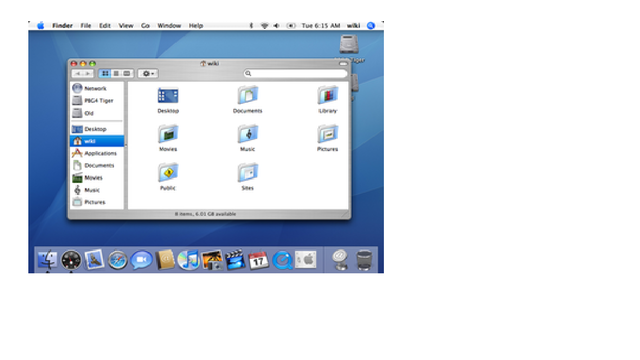Click the Finder icon in the Dock
Viewport: 640px width, 360px height.
[x=47, y=260]
